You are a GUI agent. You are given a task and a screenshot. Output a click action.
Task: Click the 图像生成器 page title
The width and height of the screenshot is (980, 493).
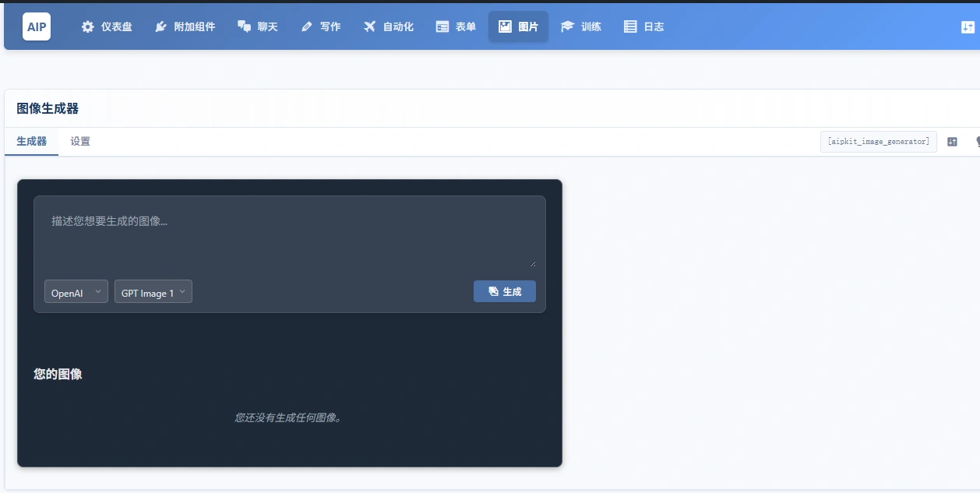tap(48, 108)
